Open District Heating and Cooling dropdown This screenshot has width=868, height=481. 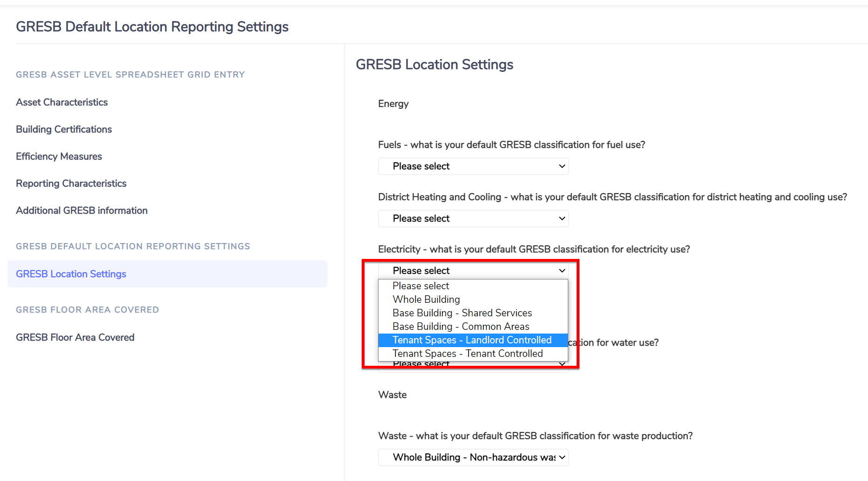pos(473,218)
